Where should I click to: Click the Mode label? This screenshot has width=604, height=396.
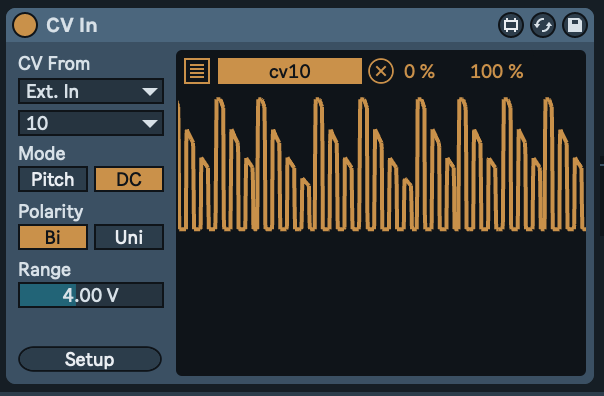(42, 153)
